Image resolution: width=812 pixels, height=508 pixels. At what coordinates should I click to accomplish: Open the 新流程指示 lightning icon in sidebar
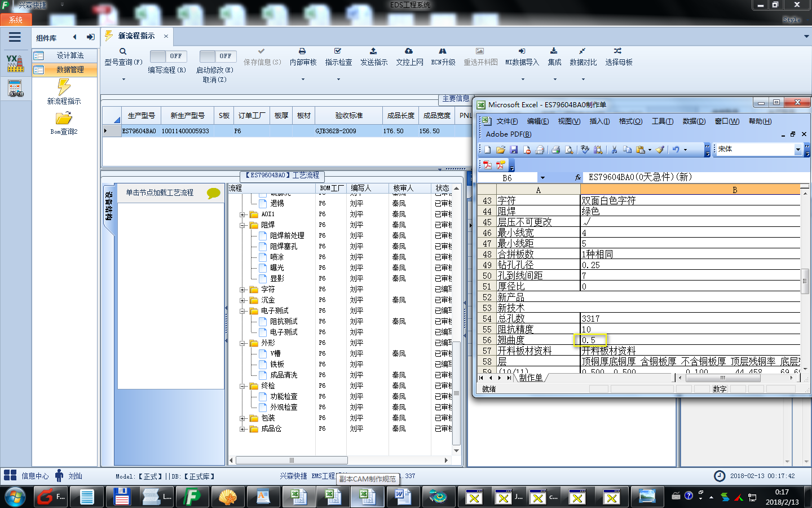tap(64, 87)
